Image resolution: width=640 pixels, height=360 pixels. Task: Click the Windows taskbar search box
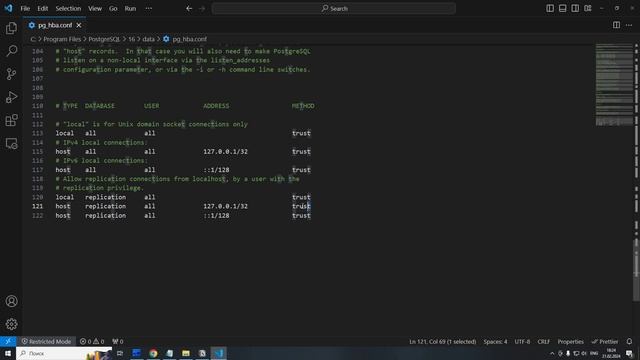(64, 353)
